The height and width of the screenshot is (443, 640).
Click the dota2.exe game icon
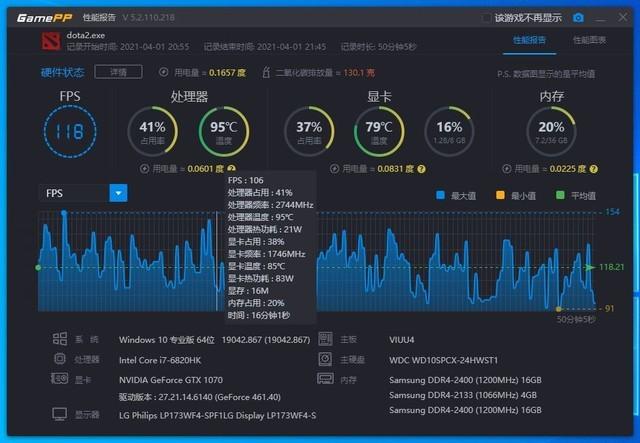51,41
